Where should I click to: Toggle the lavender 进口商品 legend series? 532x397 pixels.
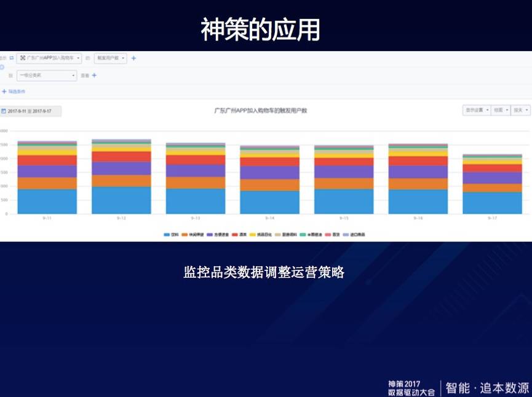pos(354,235)
